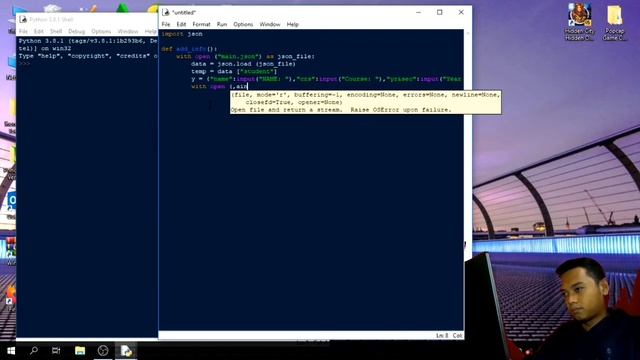Image resolution: width=640 pixels, height=360 pixels.
Task: Click 'data = json.load (json_file)' line
Action: (x=243, y=64)
